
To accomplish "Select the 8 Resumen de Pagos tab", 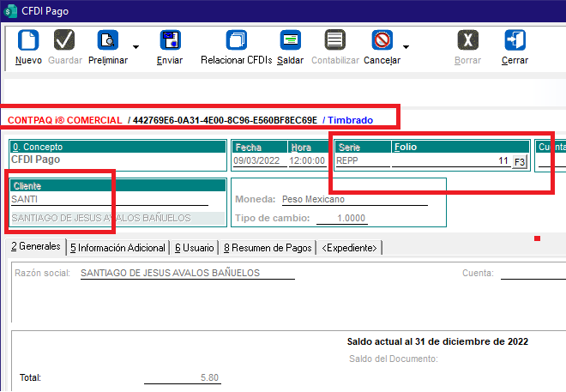I will click(x=267, y=248).
